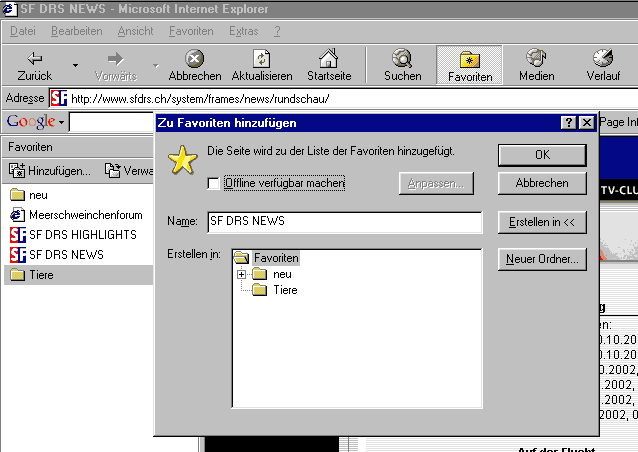
Task: Open the Medien toolbar icon
Action: click(x=536, y=58)
